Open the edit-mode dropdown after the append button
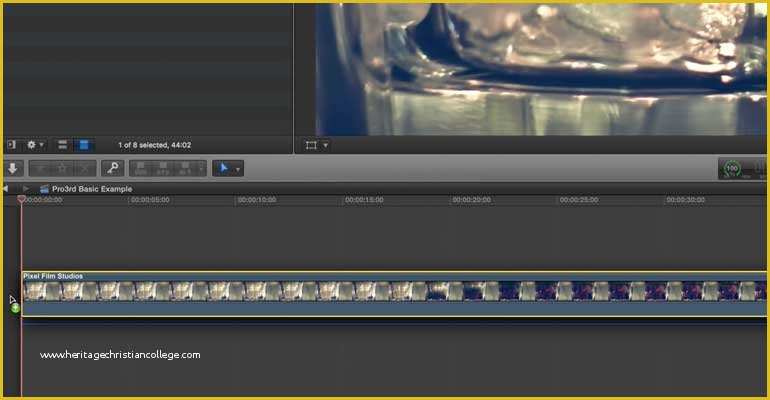Screen dimensions: 770x400 [x=201, y=169]
